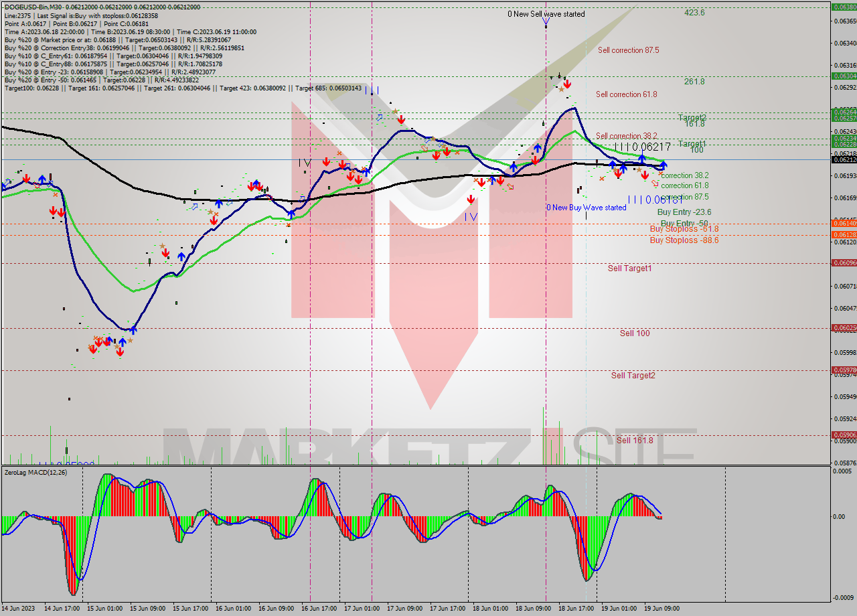Click the green 0.06304 price tag
857x616 pixels.
tap(844, 76)
